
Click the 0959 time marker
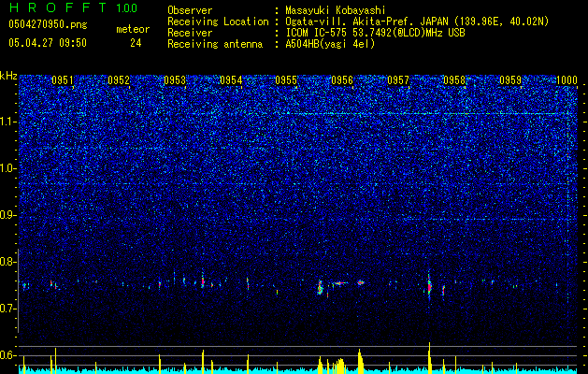click(510, 80)
